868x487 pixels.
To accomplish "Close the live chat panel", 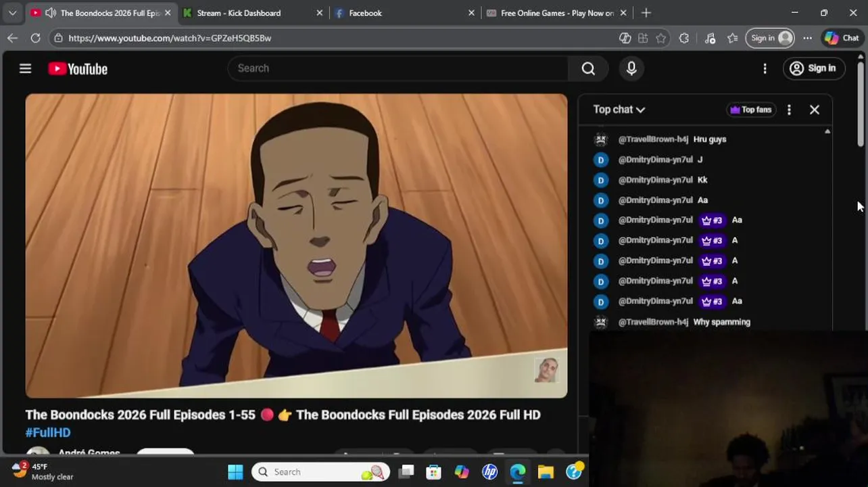I will click(815, 110).
